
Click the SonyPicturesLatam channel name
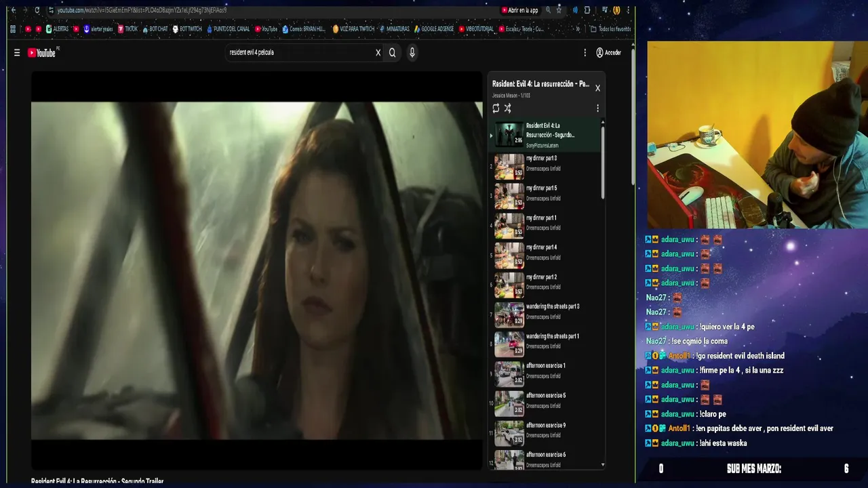[542, 146]
